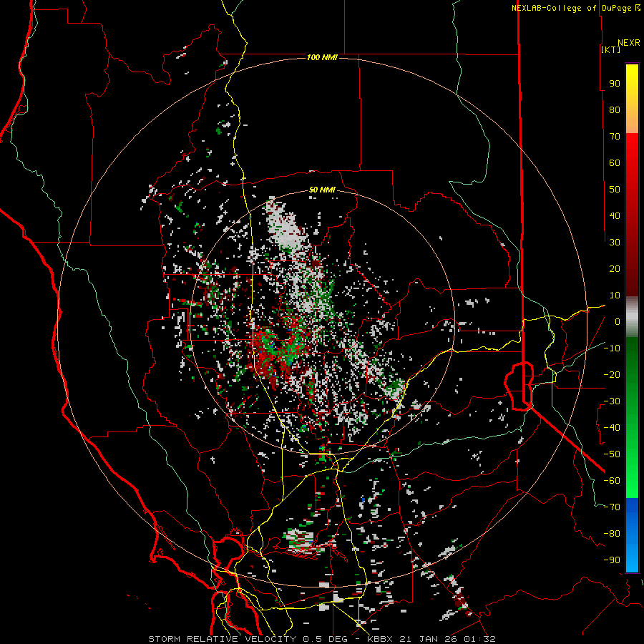The image size is (644, 644).
Task: Click the positive 90 scale label
Action: pos(615,84)
